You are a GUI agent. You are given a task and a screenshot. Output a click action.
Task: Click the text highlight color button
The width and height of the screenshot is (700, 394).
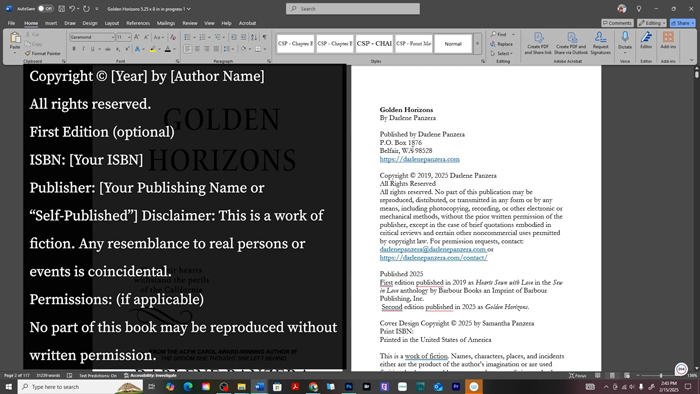(153, 49)
